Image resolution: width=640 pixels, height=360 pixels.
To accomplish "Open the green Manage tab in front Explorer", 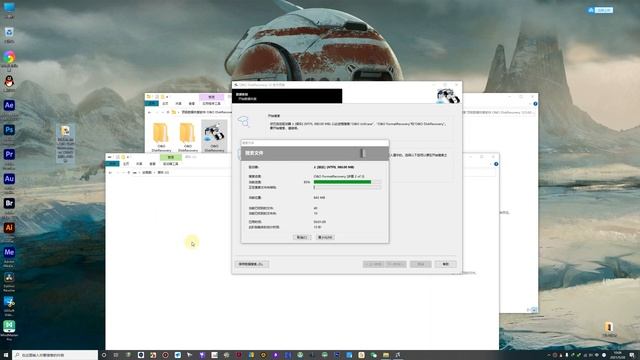I will pyautogui.click(x=171, y=157).
